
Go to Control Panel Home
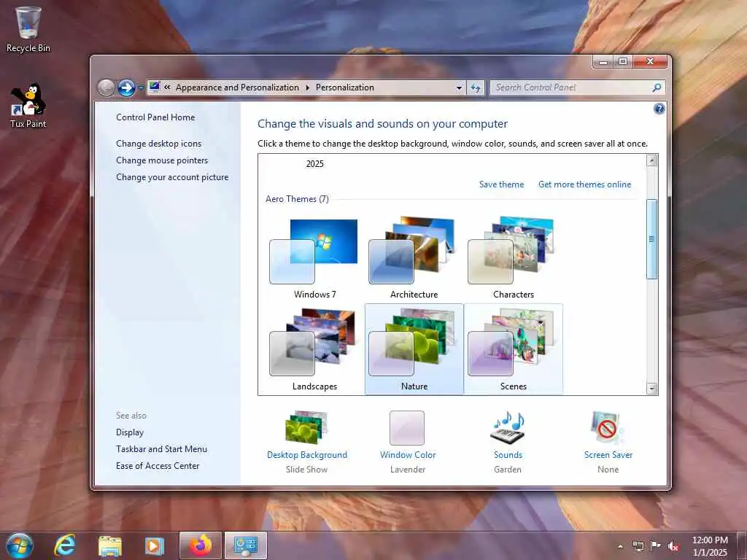click(x=155, y=117)
